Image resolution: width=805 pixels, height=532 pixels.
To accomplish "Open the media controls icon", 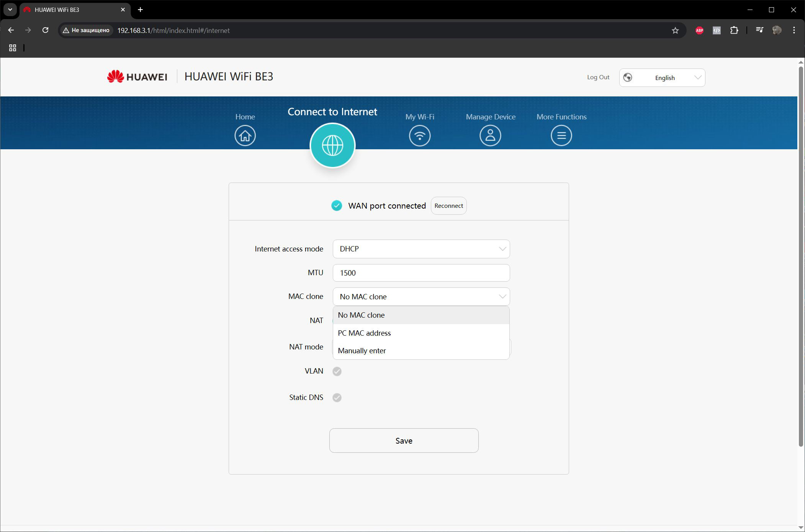I will click(x=759, y=30).
